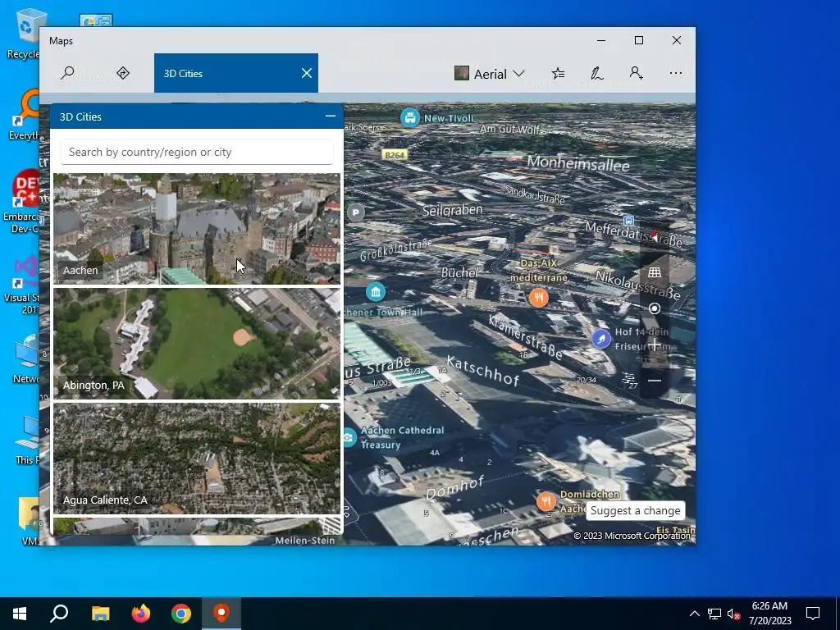Click the Seilgraben street label

(453, 210)
